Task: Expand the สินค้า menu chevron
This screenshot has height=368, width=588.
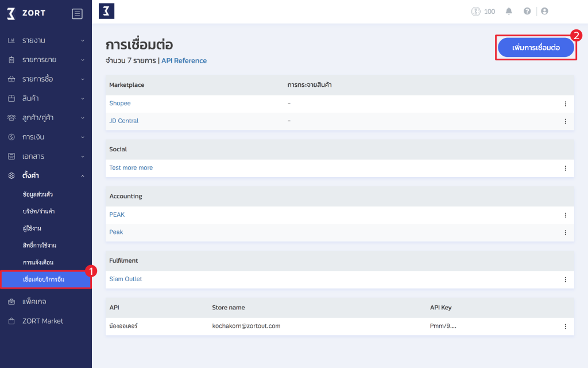Action: click(x=83, y=99)
